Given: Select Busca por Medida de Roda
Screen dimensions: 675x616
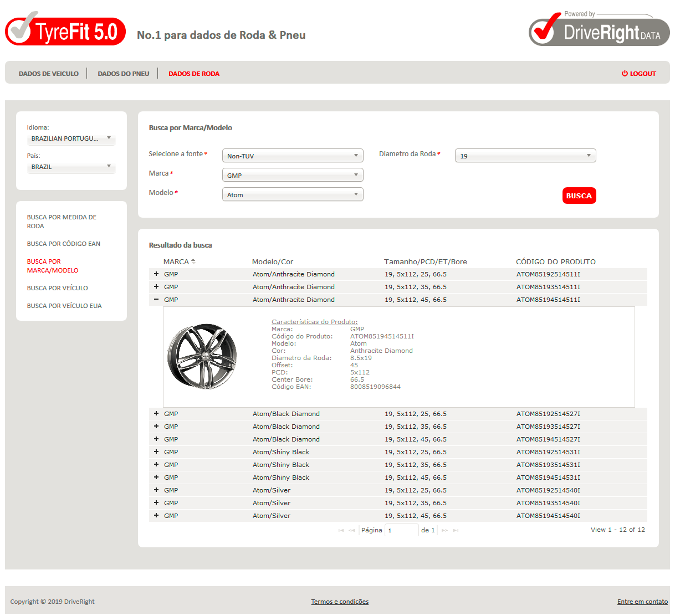Looking at the screenshot, I should tap(62, 222).
